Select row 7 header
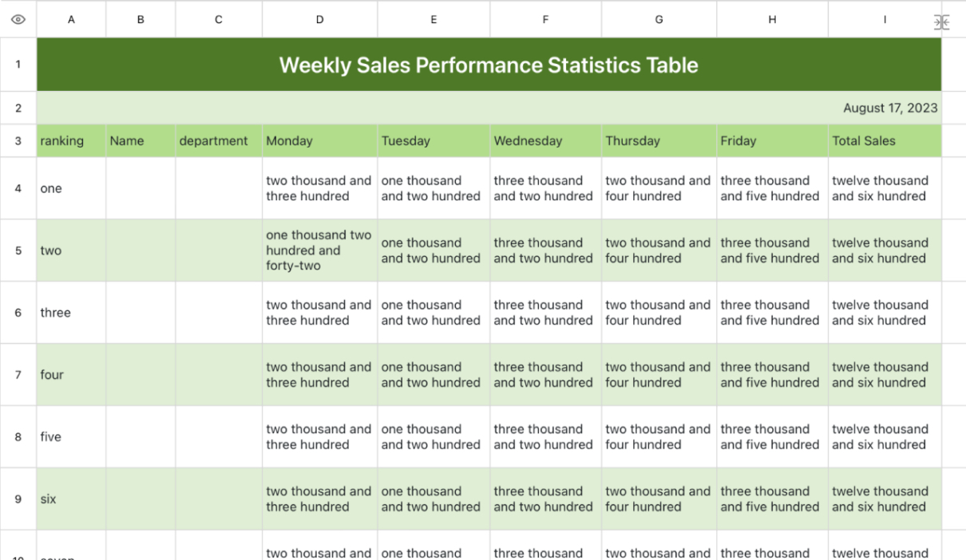The height and width of the screenshot is (560, 966). coord(18,375)
